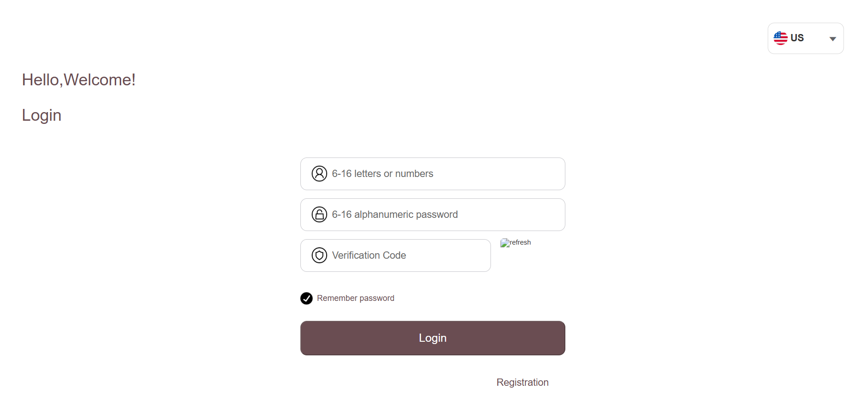The width and height of the screenshot is (868, 408).
Task: Click the 'refresh' captcha text
Action: [x=520, y=242]
